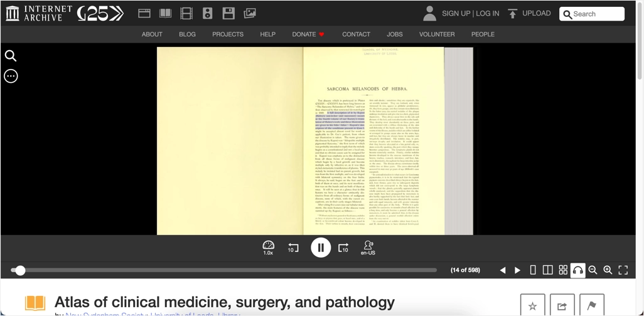Toggle the read aloud headphones button

pos(578,270)
